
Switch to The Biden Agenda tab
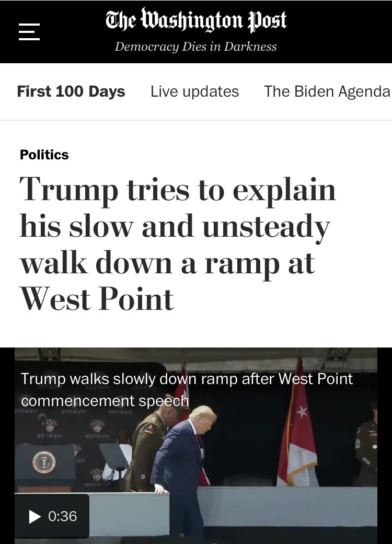click(328, 91)
